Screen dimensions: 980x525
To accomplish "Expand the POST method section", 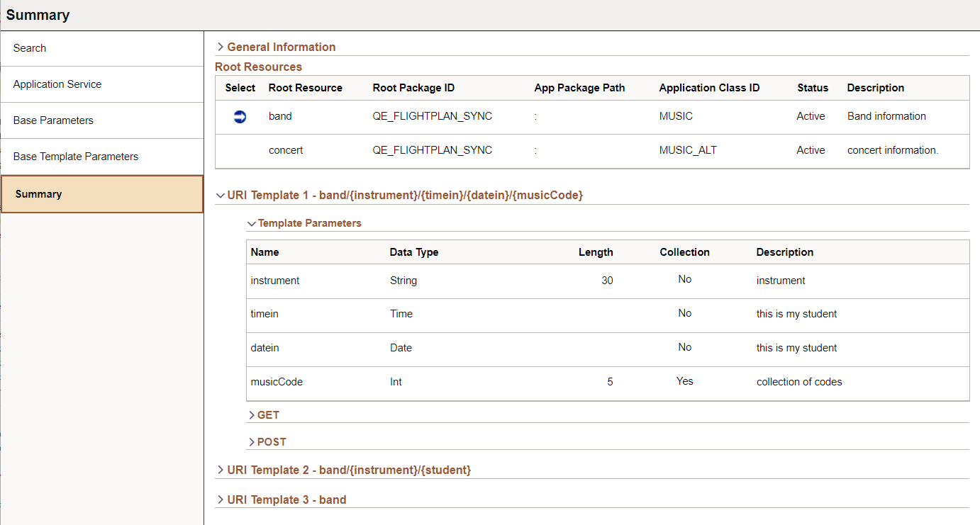I will [x=267, y=442].
